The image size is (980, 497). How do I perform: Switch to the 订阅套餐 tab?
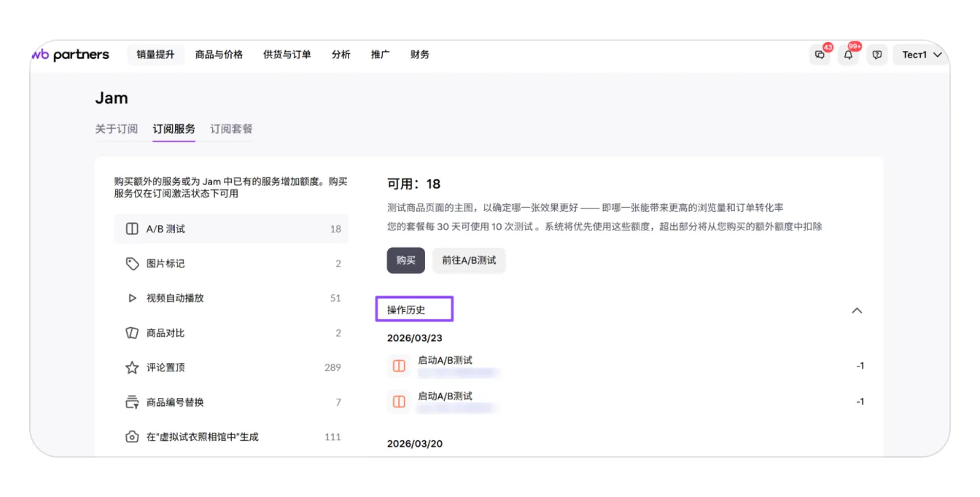[231, 129]
